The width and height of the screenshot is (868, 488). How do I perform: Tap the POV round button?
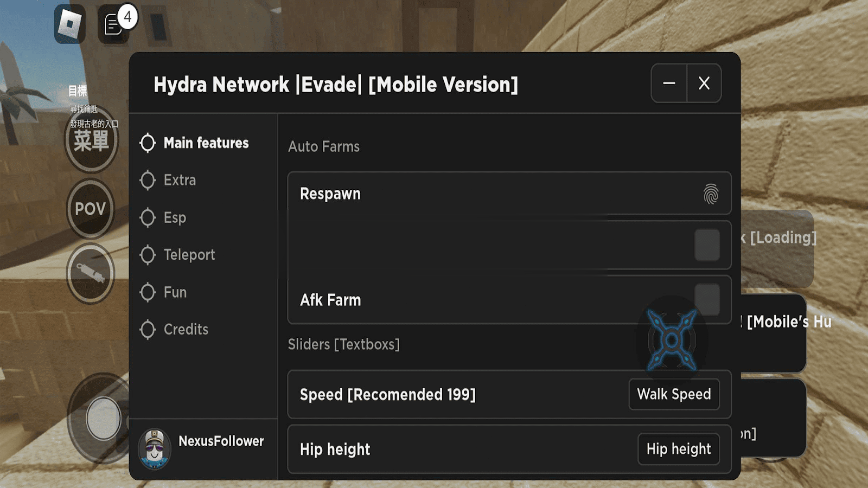(90, 209)
